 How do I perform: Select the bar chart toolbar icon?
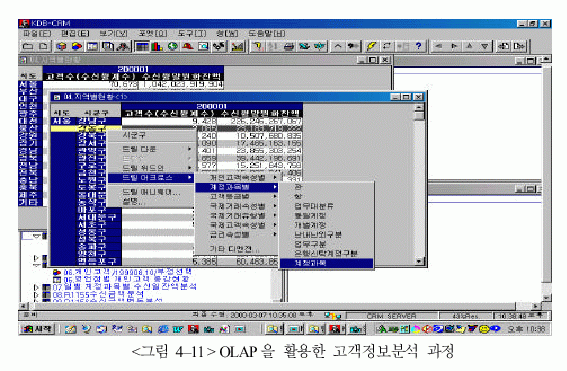[157, 46]
